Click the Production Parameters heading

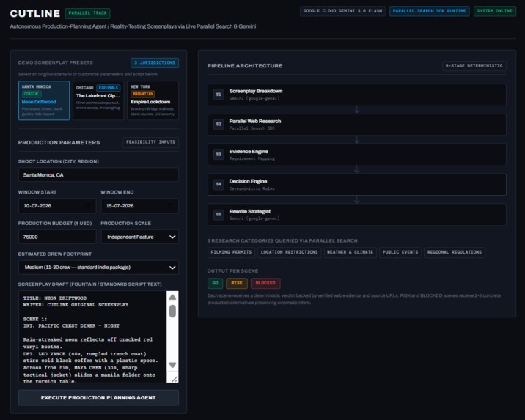[59, 143]
